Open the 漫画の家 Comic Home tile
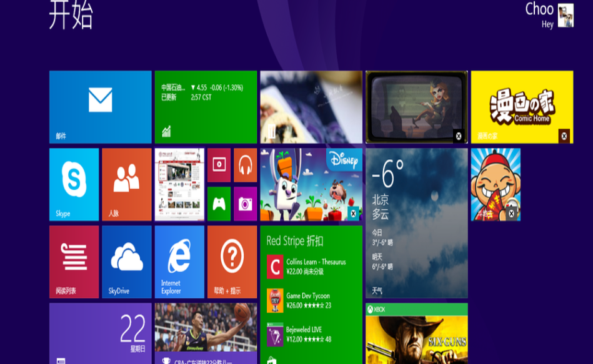This screenshot has height=364, width=593. (522, 107)
